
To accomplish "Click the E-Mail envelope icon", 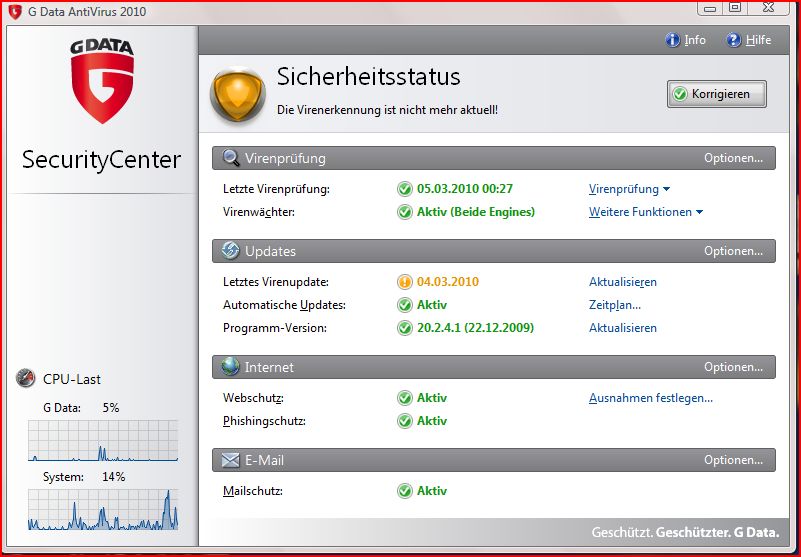I will (x=230, y=460).
